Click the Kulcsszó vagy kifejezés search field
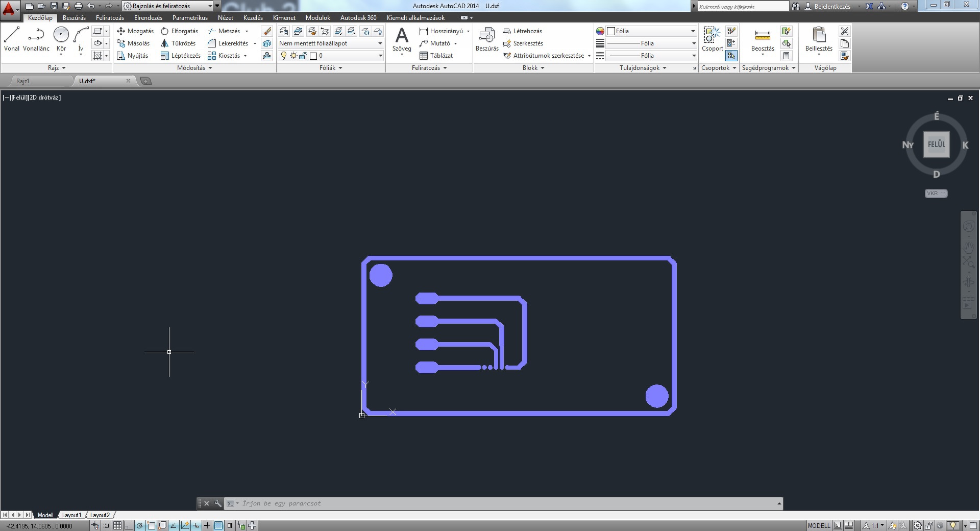980x531 pixels. (743, 7)
